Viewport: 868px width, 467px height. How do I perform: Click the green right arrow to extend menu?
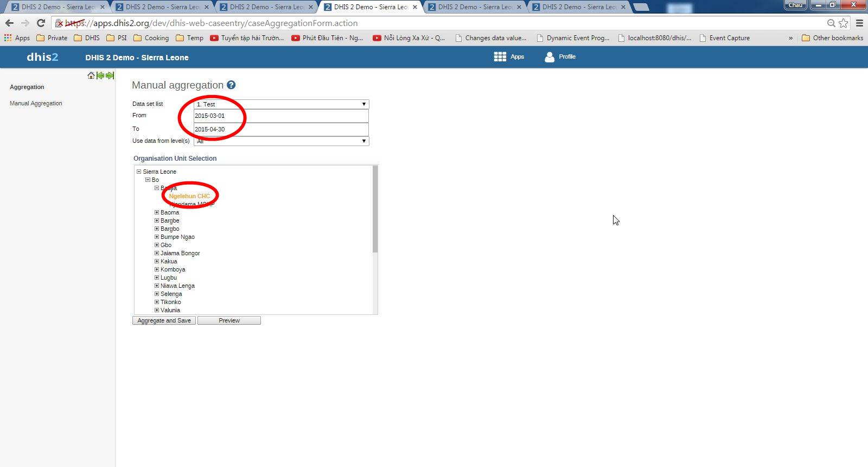(x=110, y=75)
